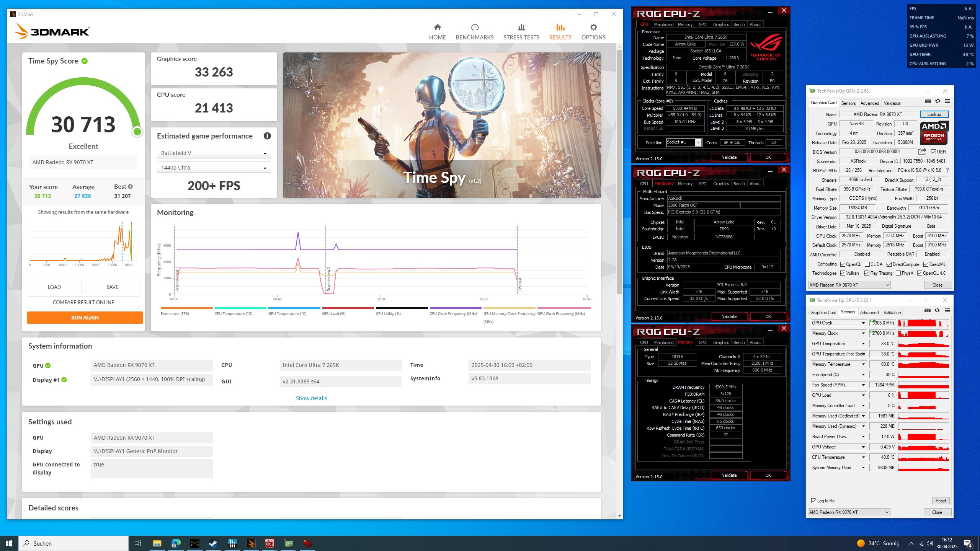Viewport: 980px width, 551px height.
Task: Open the hamburger menu in GPU-Z Graphics Card window
Action: pos(948,101)
